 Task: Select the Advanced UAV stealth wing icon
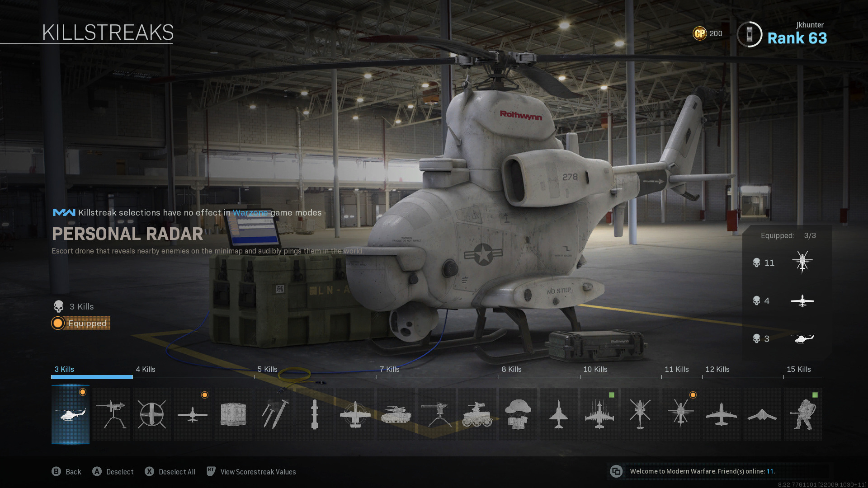point(762,414)
